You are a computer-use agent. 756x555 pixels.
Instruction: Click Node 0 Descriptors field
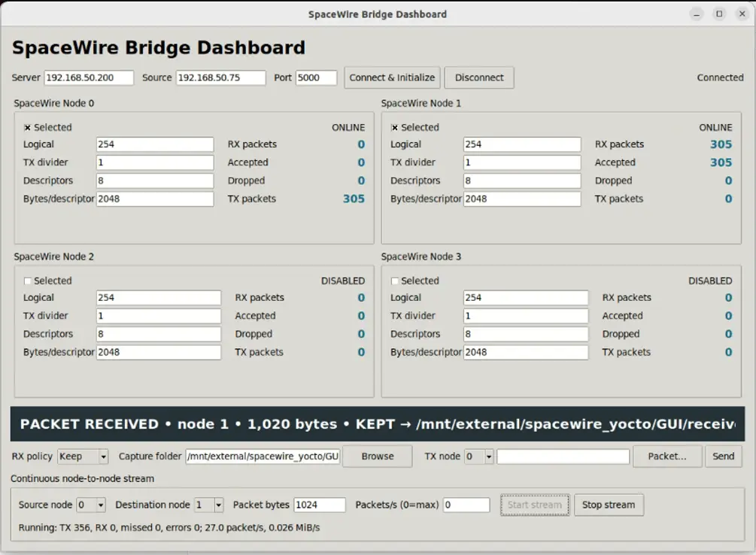(155, 180)
